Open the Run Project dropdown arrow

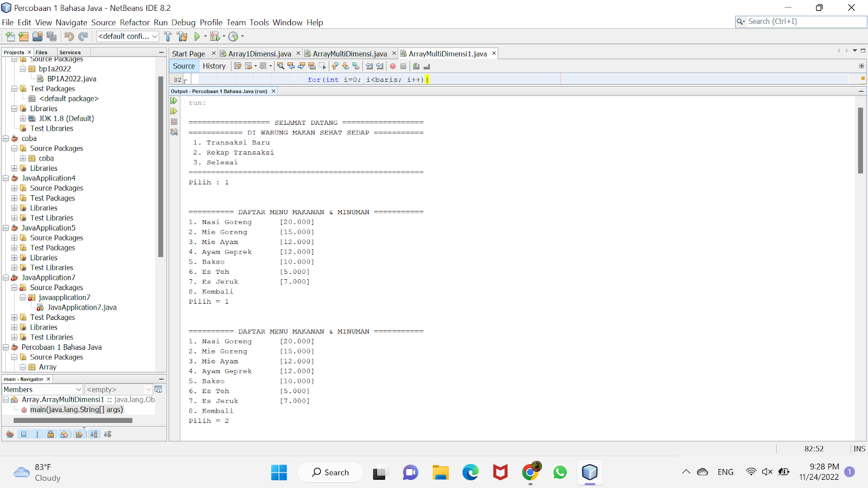pos(205,36)
